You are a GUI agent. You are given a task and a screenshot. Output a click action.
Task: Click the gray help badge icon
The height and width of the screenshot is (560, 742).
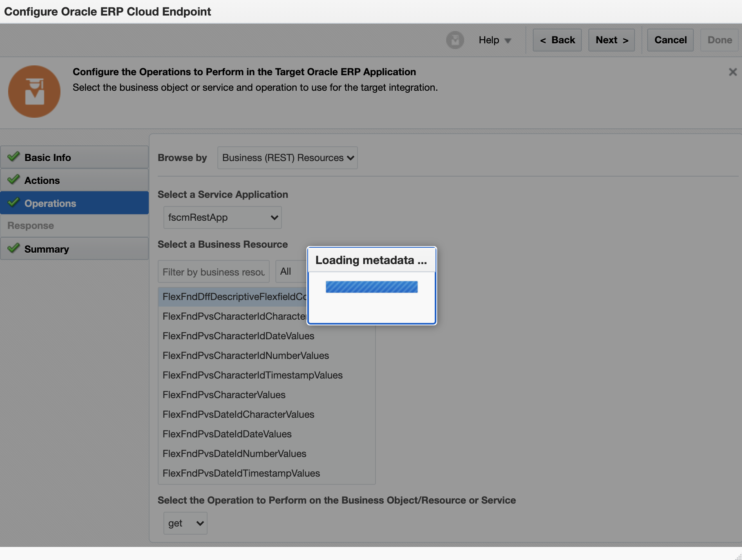455,40
